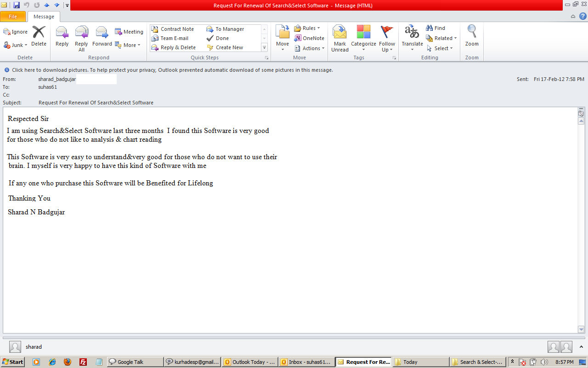Click the volume icon in the system tray
The height and width of the screenshot is (368, 588).
point(544,362)
